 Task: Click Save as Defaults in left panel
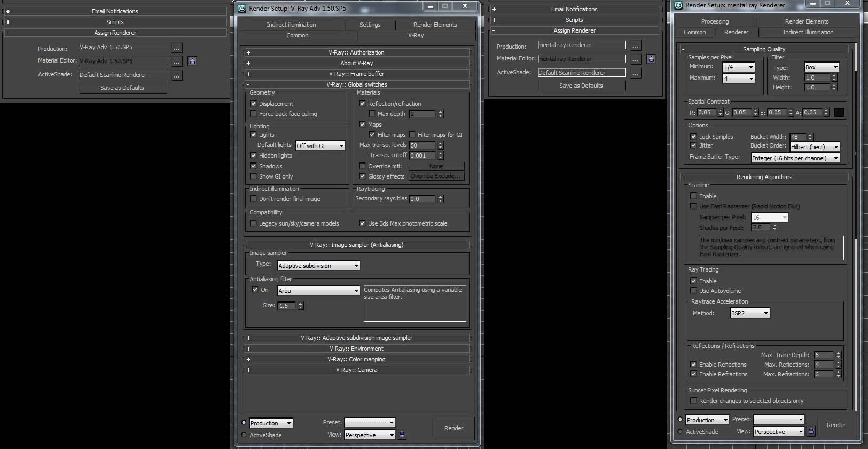(x=123, y=88)
